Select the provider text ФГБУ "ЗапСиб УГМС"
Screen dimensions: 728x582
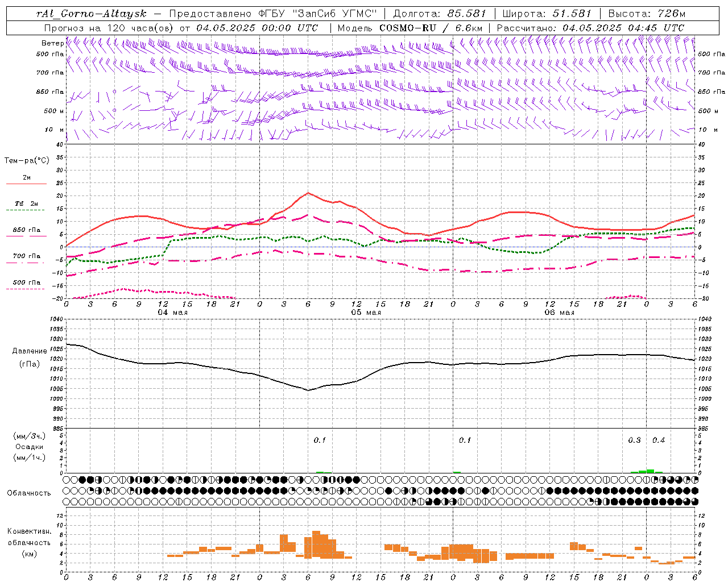pyautogui.click(x=317, y=14)
